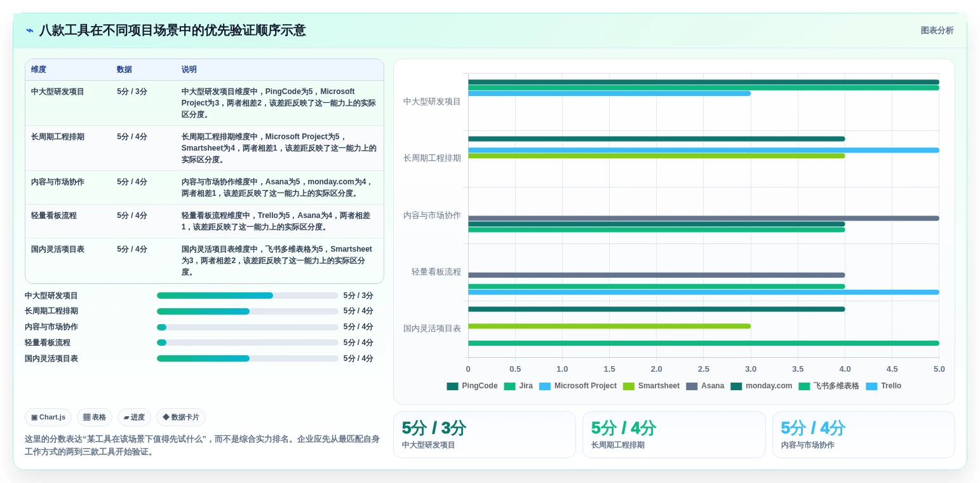
Task: Click the 中大型研发项目 chart axis label
Action: coord(432,101)
